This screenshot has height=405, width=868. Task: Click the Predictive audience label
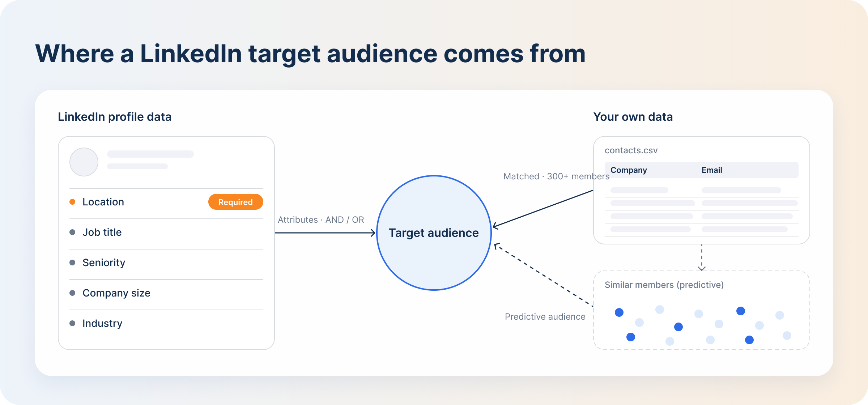545,317
